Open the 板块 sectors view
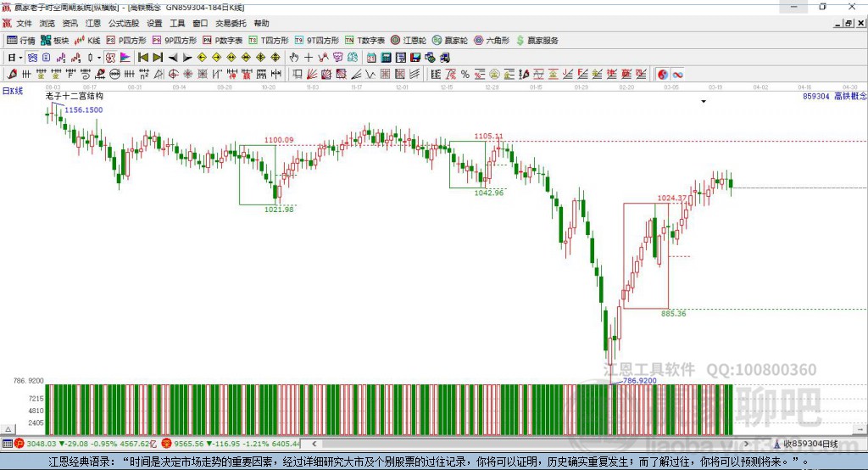The image size is (868, 470). (x=55, y=41)
